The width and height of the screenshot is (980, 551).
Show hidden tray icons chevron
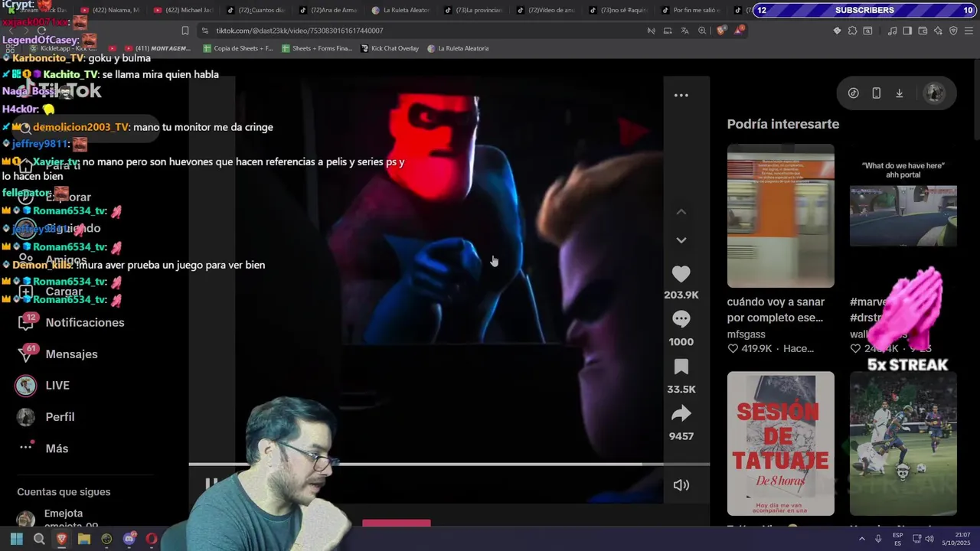coord(862,539)
